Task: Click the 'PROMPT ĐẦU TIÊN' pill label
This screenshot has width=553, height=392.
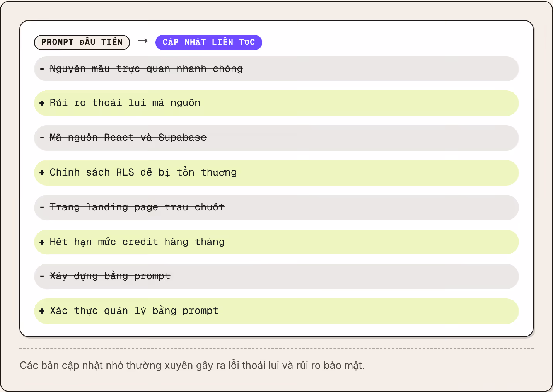Action: 82,42
